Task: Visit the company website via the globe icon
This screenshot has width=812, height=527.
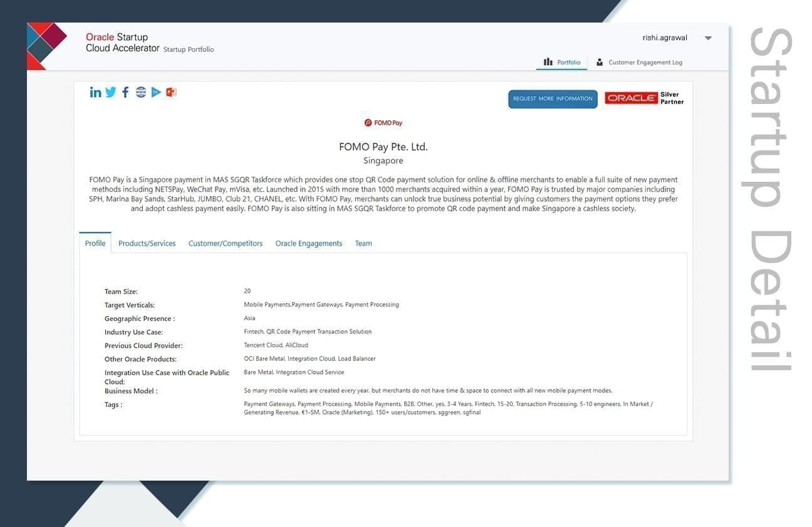Action: tap(140, 91)
